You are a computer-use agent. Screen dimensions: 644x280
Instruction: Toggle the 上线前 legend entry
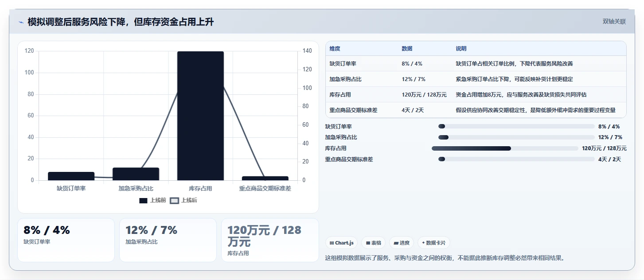click(152, 200)
